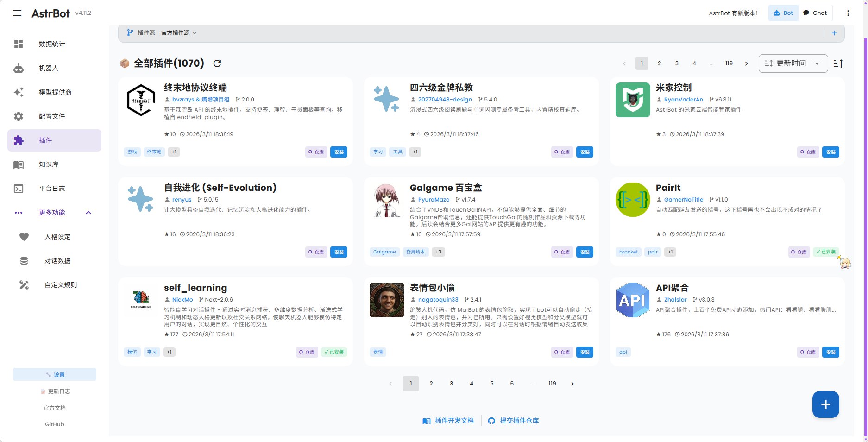Viewport: 868px width, 442px height.
Task: Install the 表情包小偷 plugin
Action: 585,352
